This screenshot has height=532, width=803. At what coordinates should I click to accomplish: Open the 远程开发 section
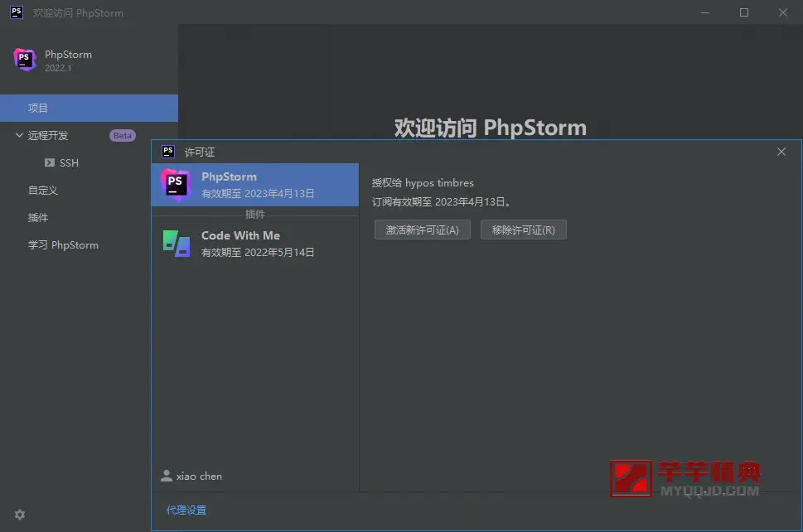(x=47, y=136)
